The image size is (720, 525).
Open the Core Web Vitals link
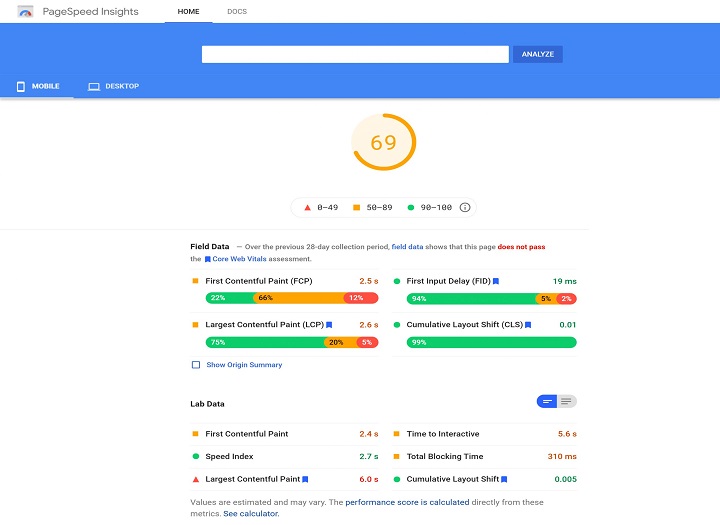pos(239,259)
